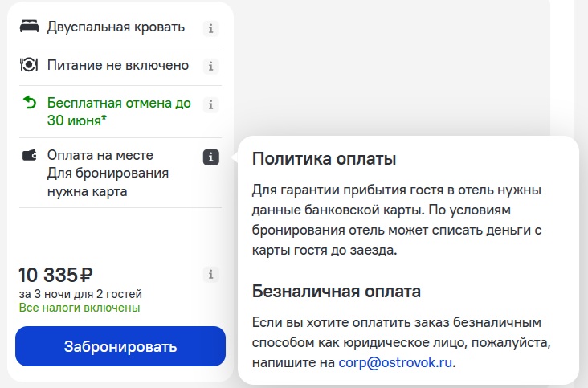Click the wallet payment icon

click(x=30, y=155)
